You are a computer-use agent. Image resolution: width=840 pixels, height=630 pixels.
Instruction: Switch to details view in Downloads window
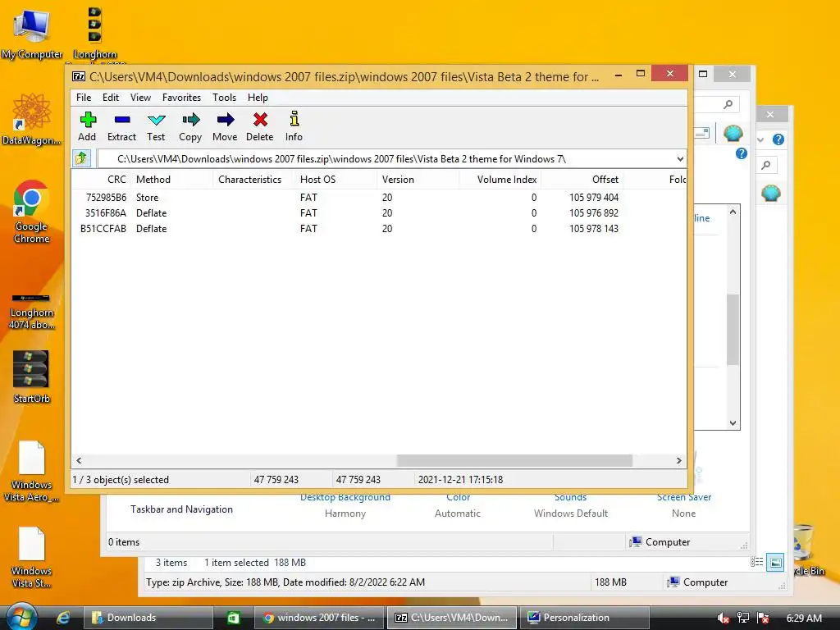click(x=757, y=562)
